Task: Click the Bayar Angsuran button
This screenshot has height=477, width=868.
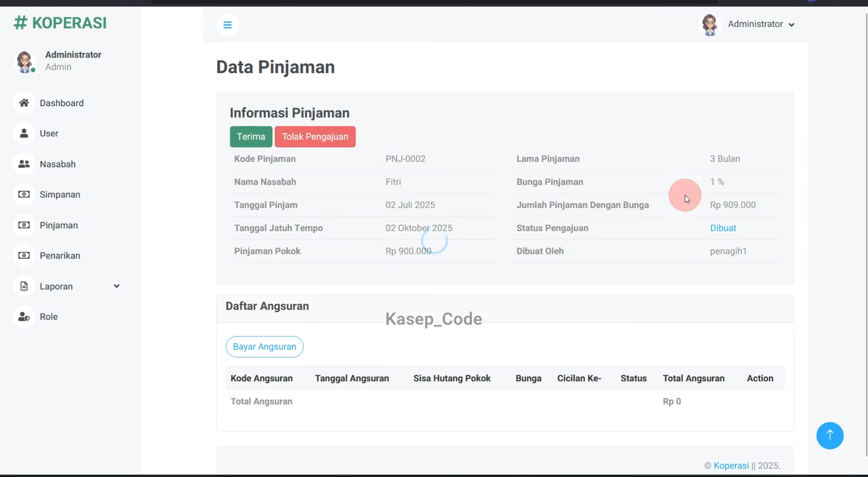Action: pos(265,346)
